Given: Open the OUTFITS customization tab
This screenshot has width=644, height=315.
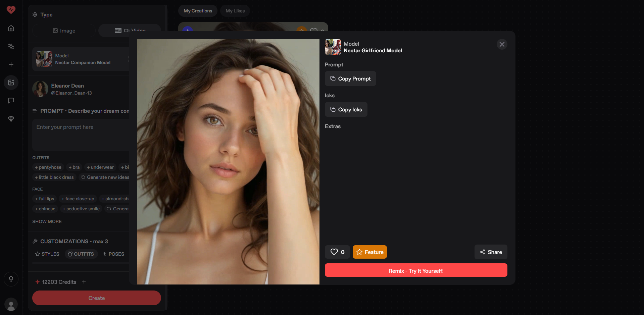Looking at the screenshot, I should point(81,254).
